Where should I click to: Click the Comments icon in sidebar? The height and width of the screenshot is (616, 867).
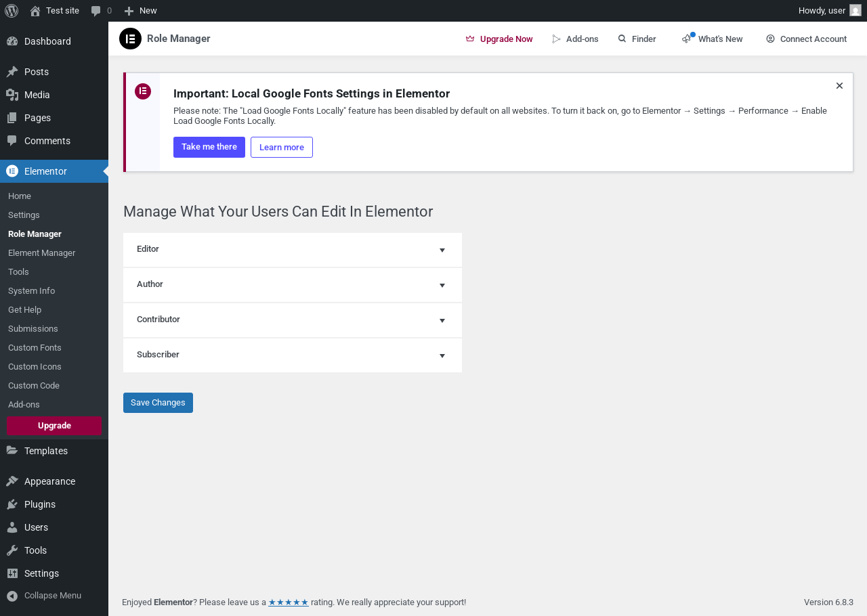click(12, 141)
